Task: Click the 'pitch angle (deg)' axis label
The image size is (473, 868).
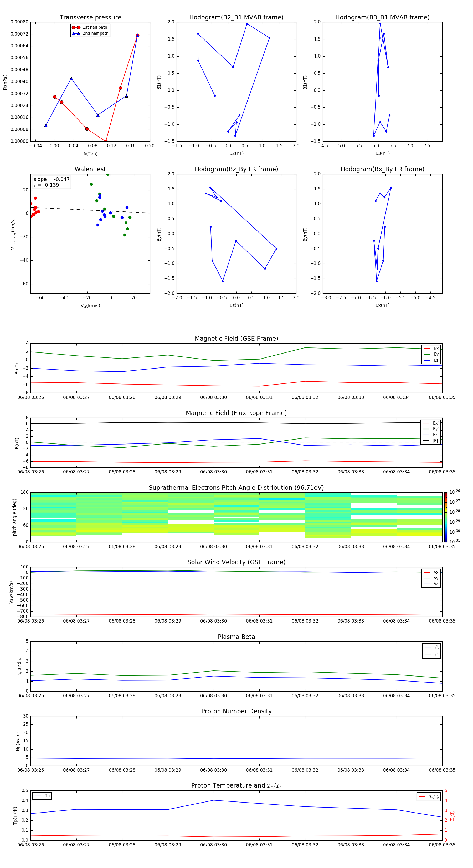Action: tap(14, 517)
